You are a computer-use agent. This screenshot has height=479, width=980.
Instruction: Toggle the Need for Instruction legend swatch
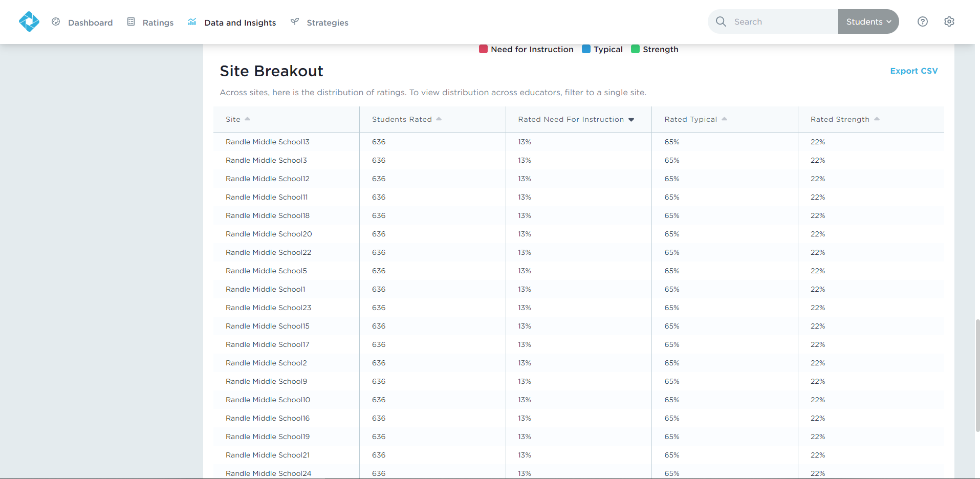click(483, 49)
